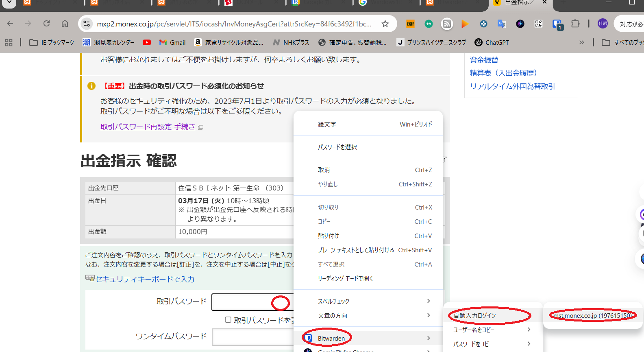This screenshot has height=352, width=644.
Task: Click the Bitwarden extension icon in toolbar
Action: (557, 24)
